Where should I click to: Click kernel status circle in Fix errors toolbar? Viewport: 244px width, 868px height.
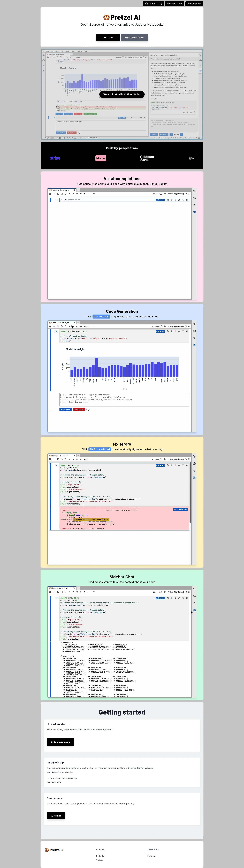tap(186, 459)
